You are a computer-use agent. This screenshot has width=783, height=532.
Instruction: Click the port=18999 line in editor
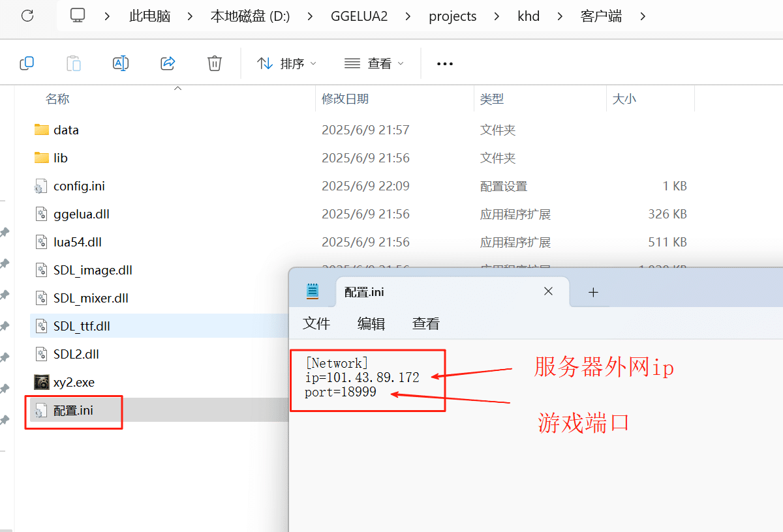pyautogui.click(x=340, y=392)
